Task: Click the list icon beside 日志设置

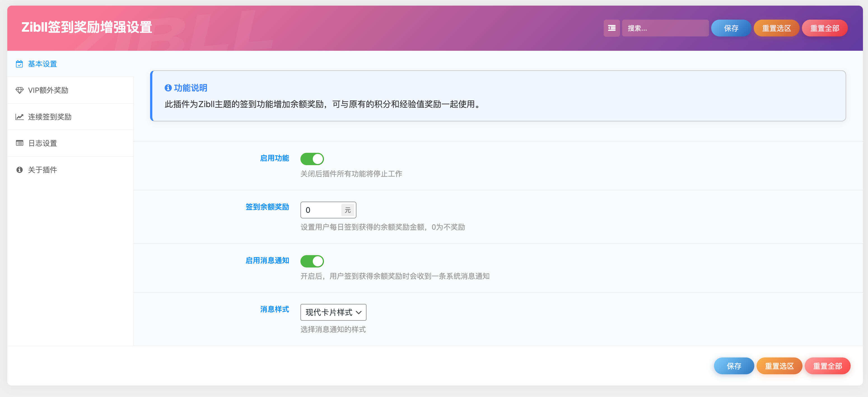Action: tap(19, 143)
